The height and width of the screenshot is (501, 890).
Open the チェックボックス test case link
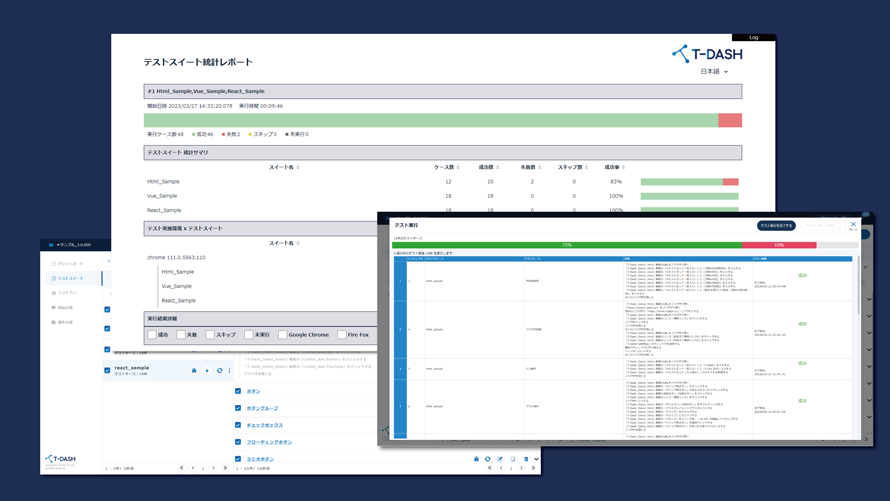coord(265,425)
